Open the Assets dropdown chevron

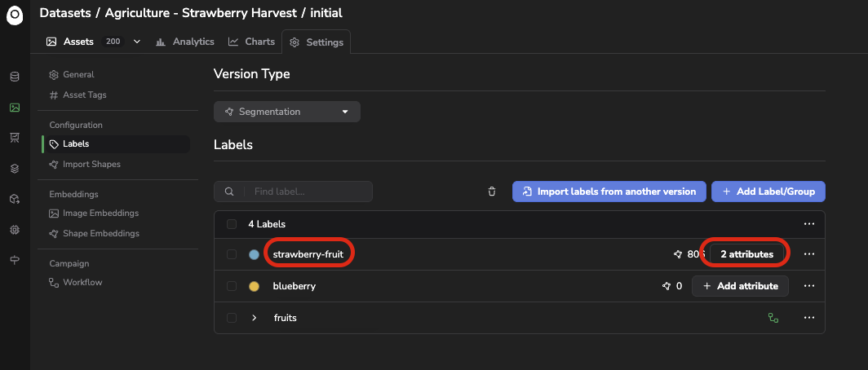pos(137,42)
